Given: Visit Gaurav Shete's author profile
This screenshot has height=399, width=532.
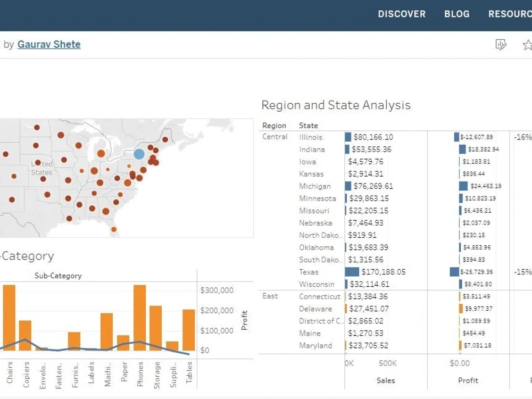Looking at the screenshot, I should tap(49, 44).
